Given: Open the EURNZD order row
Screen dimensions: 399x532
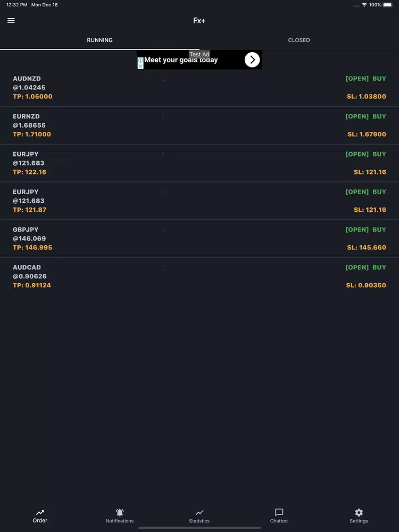Looking at the screenshot, I should [199, 126].
